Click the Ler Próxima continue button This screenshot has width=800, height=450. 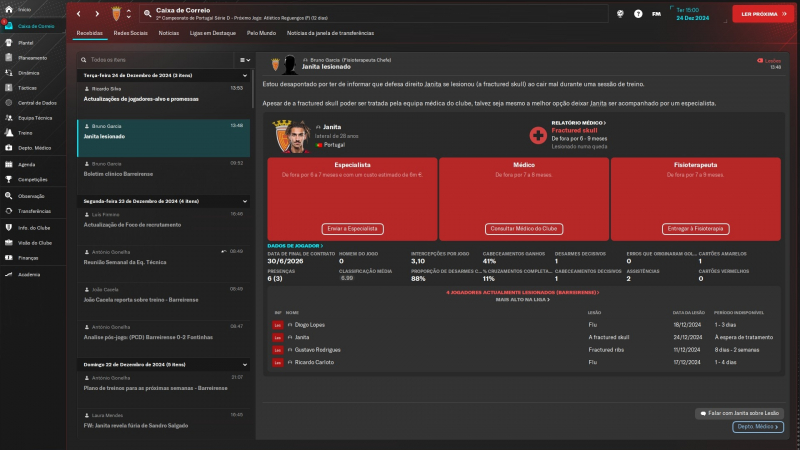[761, 14]
